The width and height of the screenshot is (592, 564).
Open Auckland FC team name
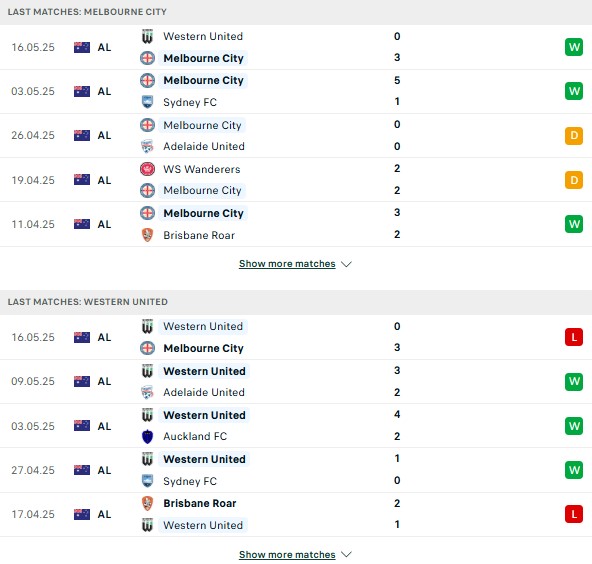(x=195, y=436)
